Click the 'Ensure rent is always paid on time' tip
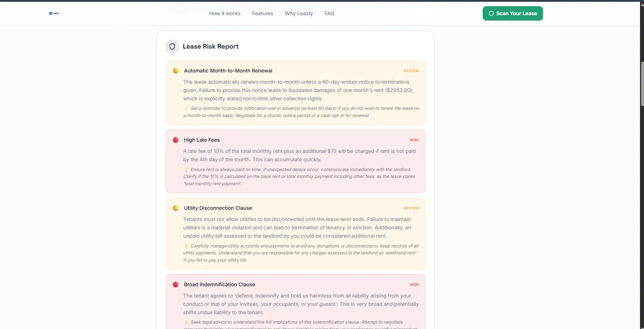644x329 pixels. pyautogui.click(x=299, y=176)
